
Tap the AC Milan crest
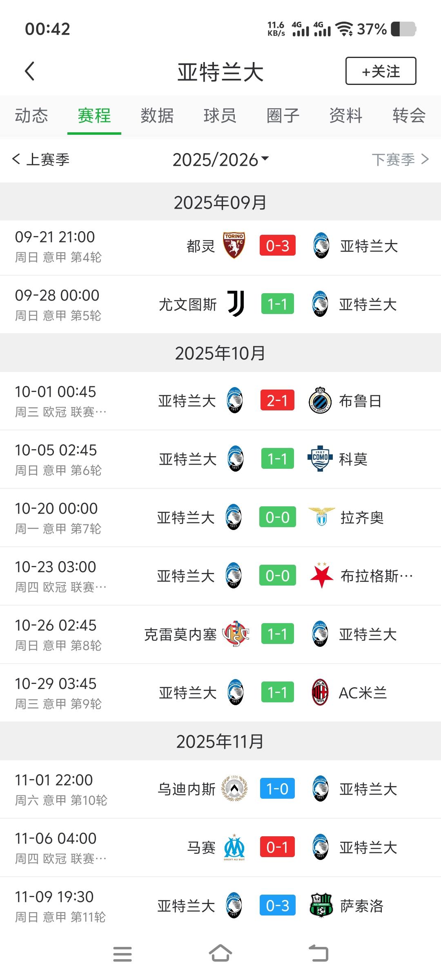click(320, 693)
